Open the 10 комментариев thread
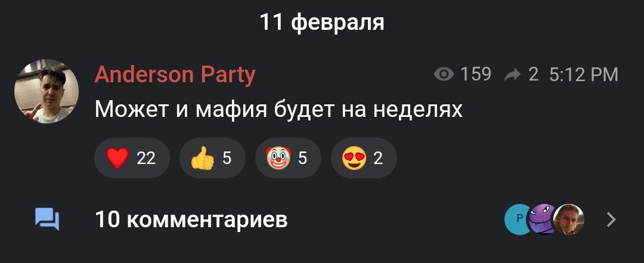This screenshot has height=263, width=644. [191, 220]
